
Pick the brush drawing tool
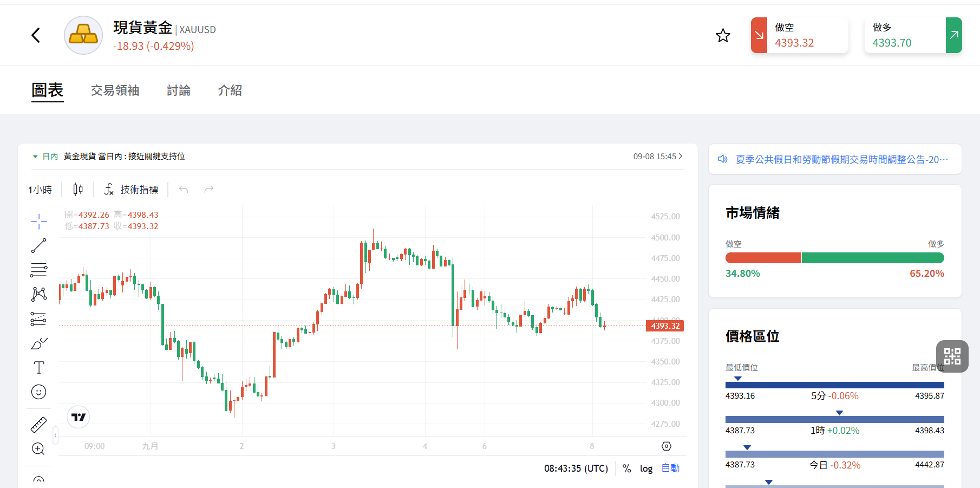[x=39, y=343]
